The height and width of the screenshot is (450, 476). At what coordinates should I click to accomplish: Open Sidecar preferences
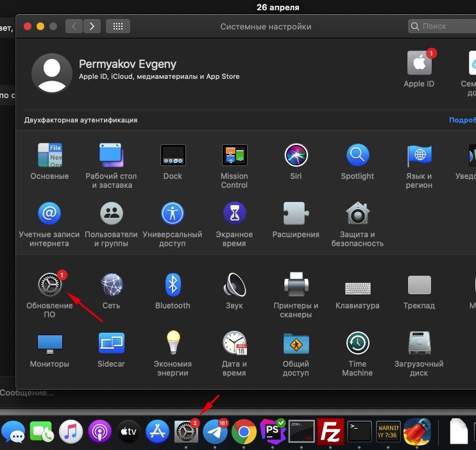click(x=111, y=344)
